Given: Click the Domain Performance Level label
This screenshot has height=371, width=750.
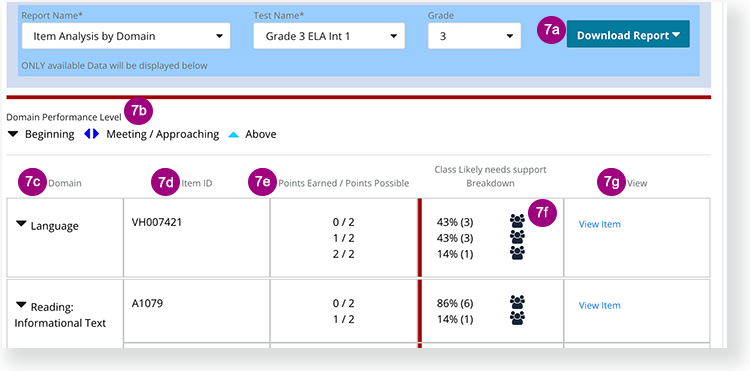Looking at the screenshot, I should pyautogui.click(x=64, y=117).
